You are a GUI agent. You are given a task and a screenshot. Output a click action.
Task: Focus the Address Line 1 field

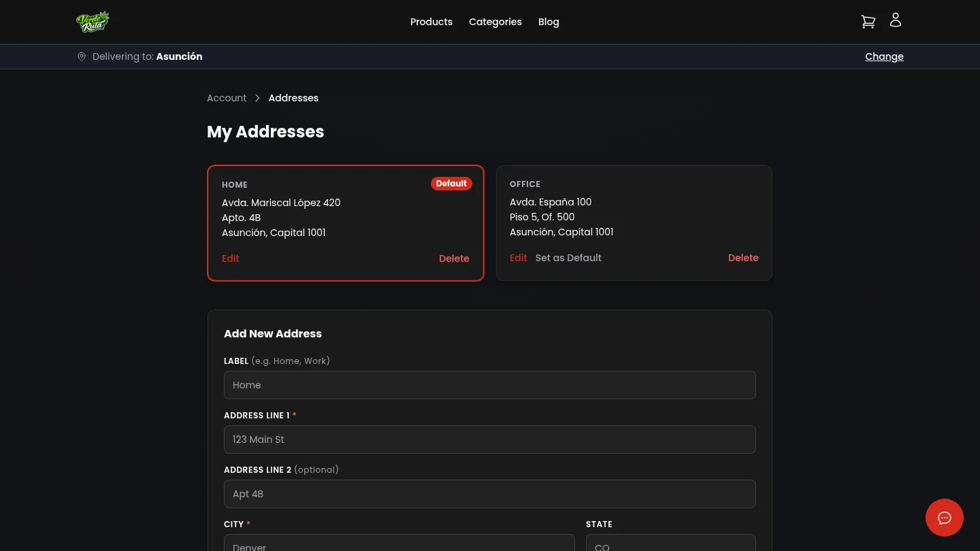[x=490, y=439]
